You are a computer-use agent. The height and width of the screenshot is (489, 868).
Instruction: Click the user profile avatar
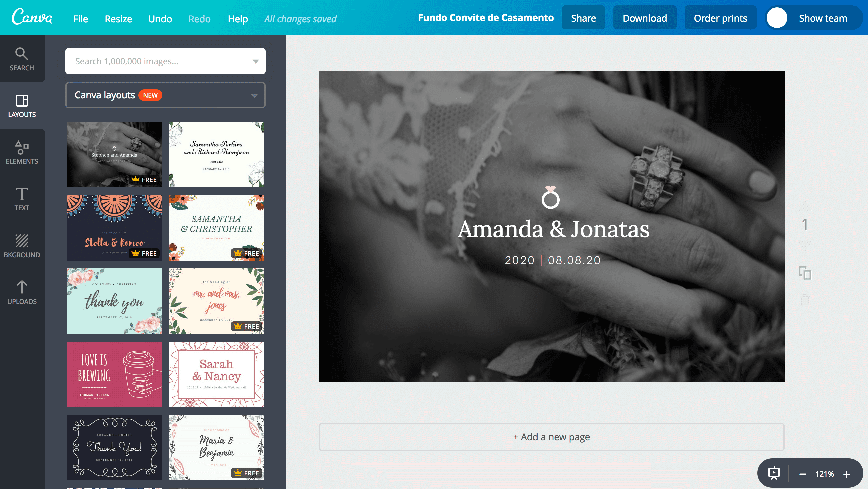pos(777,18)
